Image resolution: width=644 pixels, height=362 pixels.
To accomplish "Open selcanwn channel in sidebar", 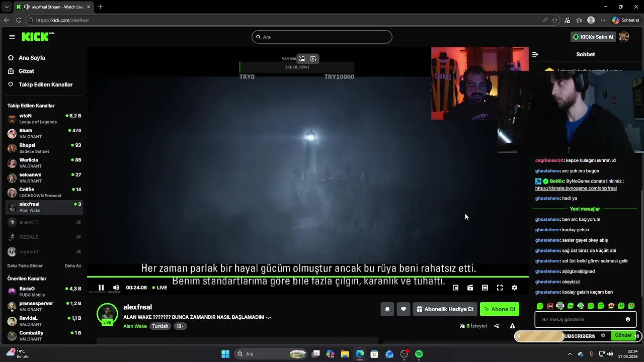I will (x=44, y=177).
